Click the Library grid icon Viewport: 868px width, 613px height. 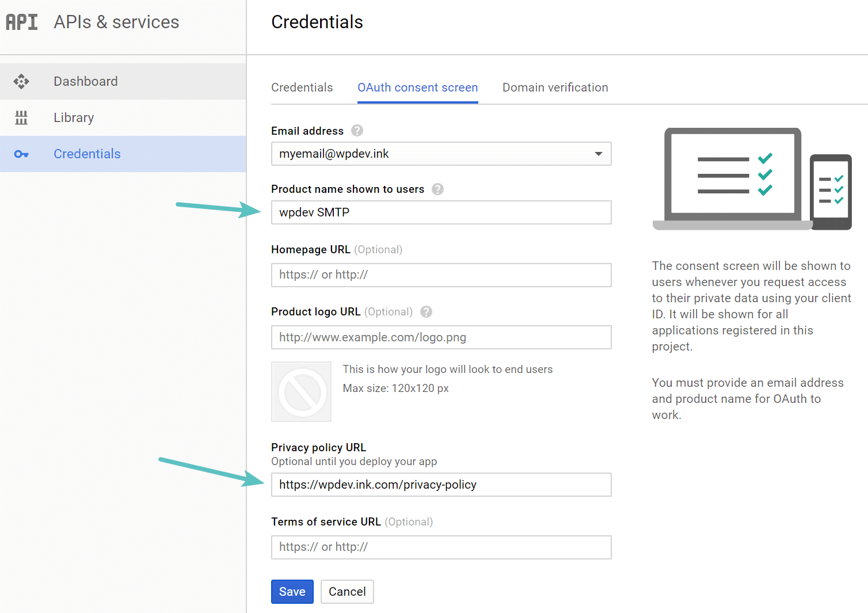point(21,117)
